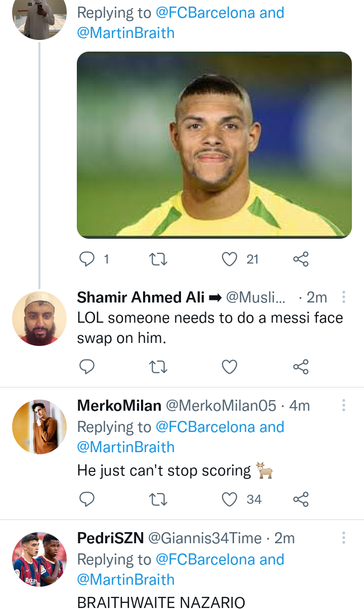Share the footballer photo tweet
The image size is (364, 609).
(301, 259)
